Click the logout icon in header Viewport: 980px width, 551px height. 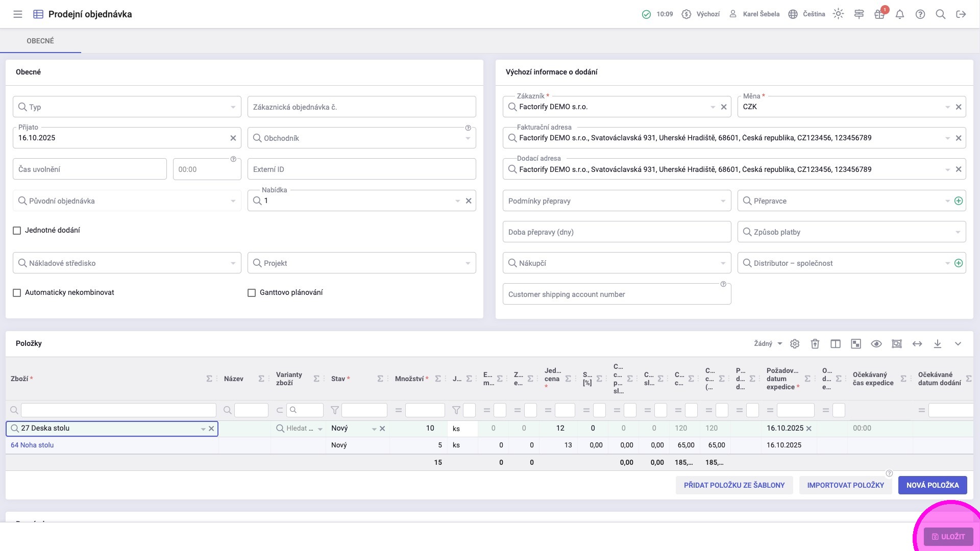coord(961,14)
